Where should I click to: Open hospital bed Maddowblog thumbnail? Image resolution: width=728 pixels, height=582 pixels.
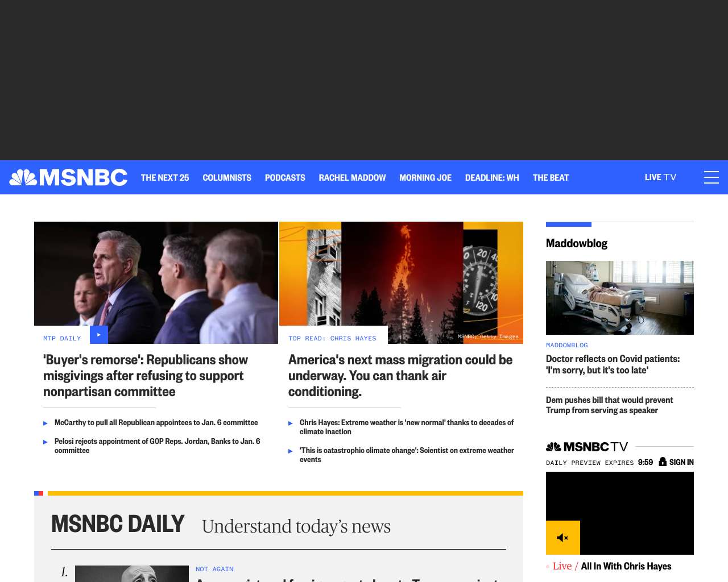[620, 298]
